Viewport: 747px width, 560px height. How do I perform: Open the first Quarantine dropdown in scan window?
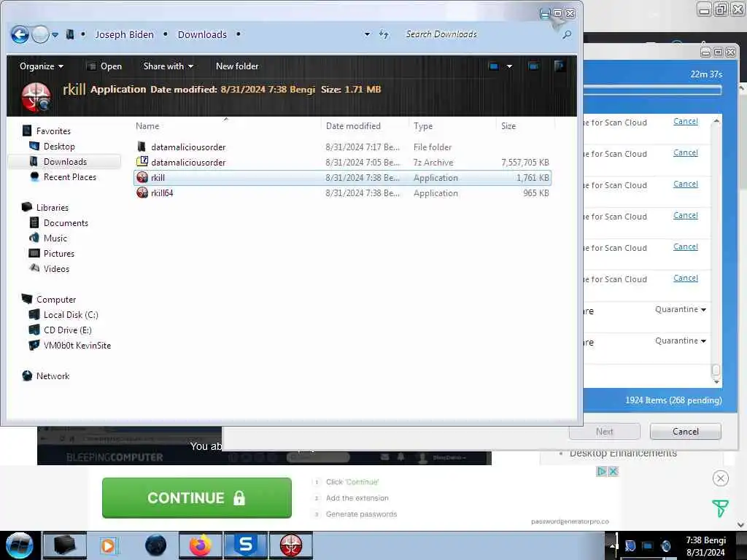[681, 309]
